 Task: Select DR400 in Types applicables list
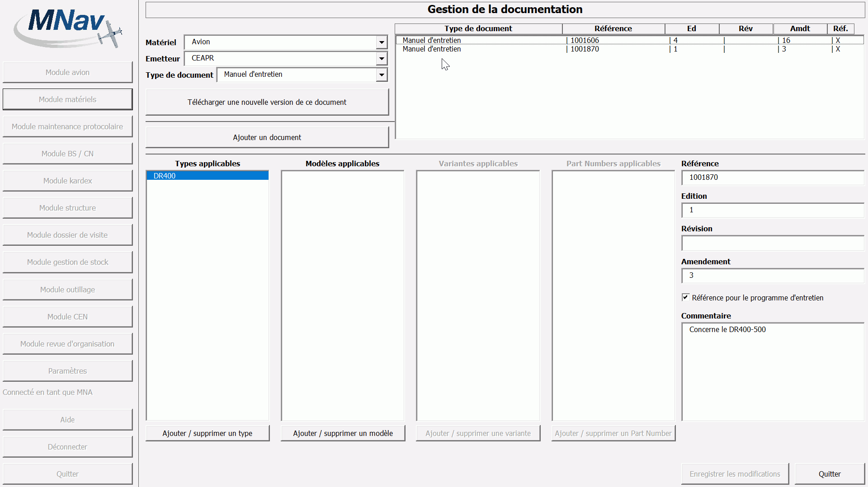point(208,176)
